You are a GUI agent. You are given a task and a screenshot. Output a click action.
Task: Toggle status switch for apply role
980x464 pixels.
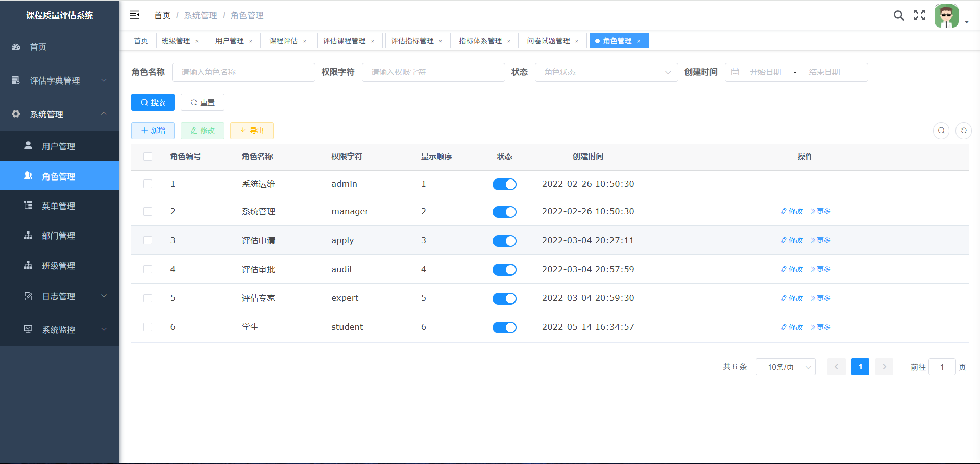tap(504, 241)
